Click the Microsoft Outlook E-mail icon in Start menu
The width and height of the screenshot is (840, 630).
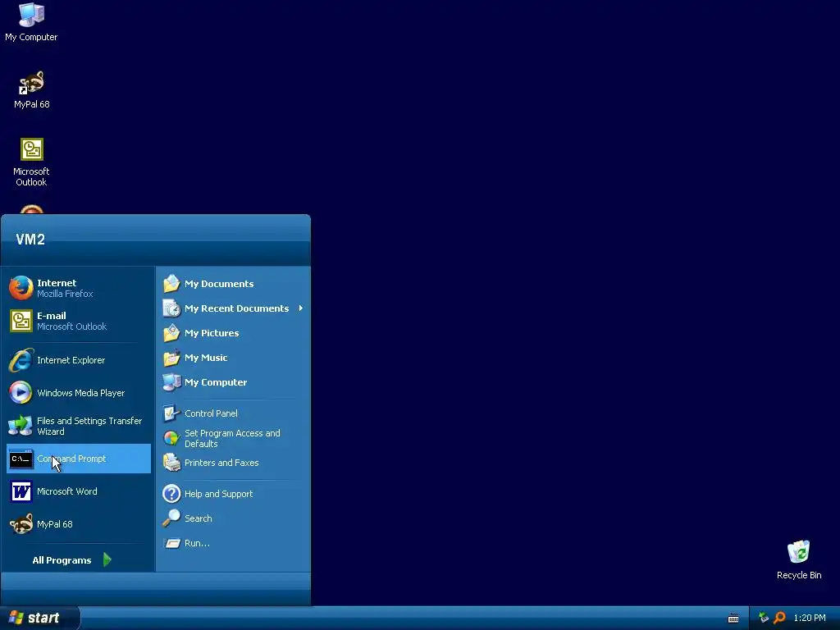pyautogui.click(x=21, y=321)
